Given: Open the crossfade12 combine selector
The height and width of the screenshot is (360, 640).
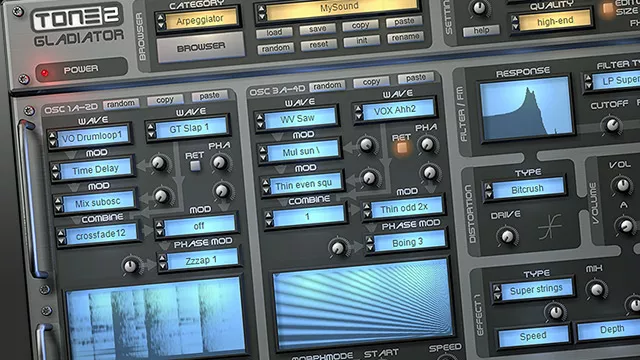Looking at the screenshot, I should click(99, 234).
